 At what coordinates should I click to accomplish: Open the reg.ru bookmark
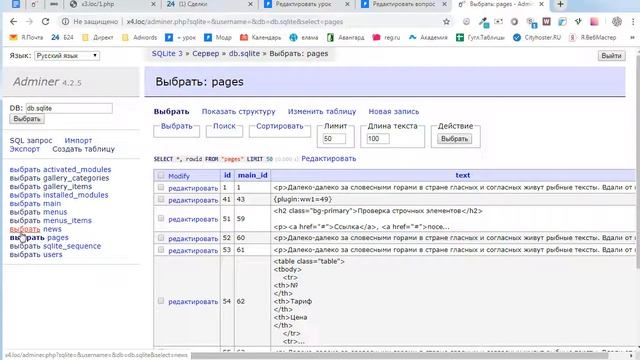(386, 37)
